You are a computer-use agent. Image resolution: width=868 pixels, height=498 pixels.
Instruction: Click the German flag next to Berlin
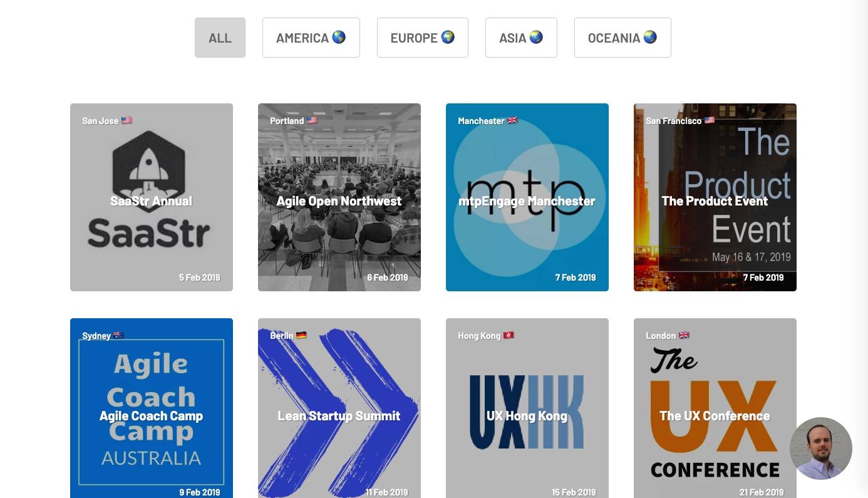coord(301,335)
